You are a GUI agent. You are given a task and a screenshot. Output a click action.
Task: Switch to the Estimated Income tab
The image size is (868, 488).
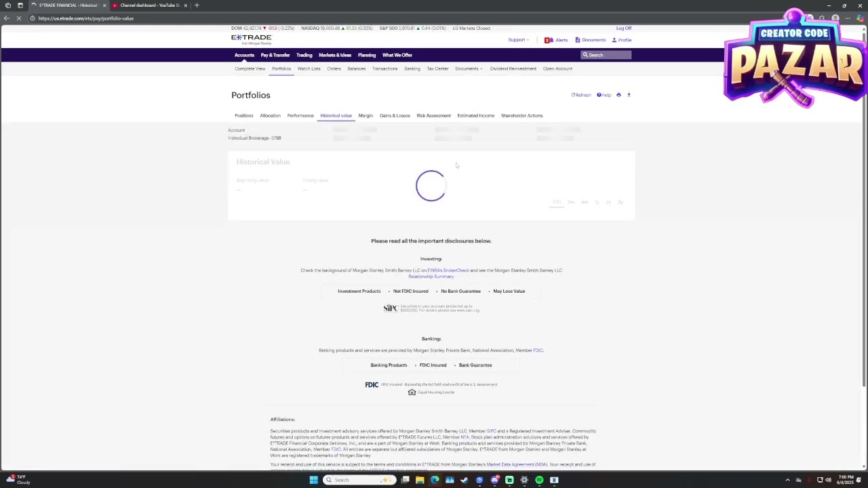[475, 115]
